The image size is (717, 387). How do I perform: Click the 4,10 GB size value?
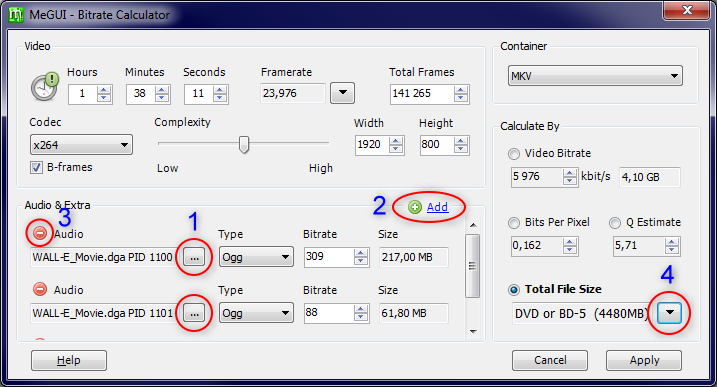pos(650,177)
